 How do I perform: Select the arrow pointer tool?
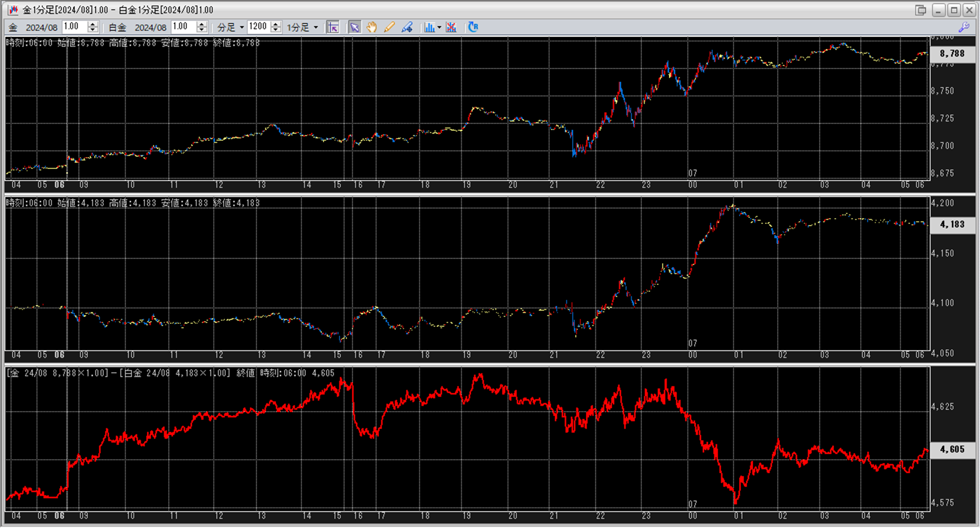click(355, 27)
